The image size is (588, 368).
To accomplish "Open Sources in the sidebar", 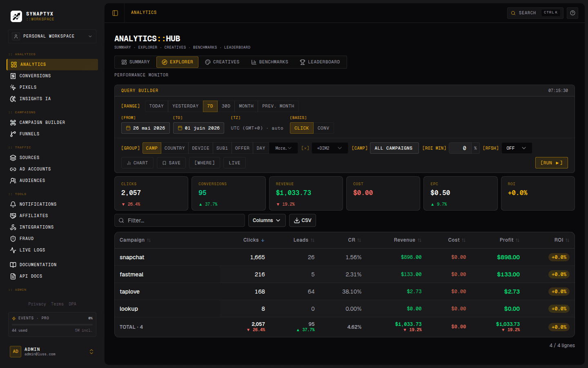I will pos(52,158).
